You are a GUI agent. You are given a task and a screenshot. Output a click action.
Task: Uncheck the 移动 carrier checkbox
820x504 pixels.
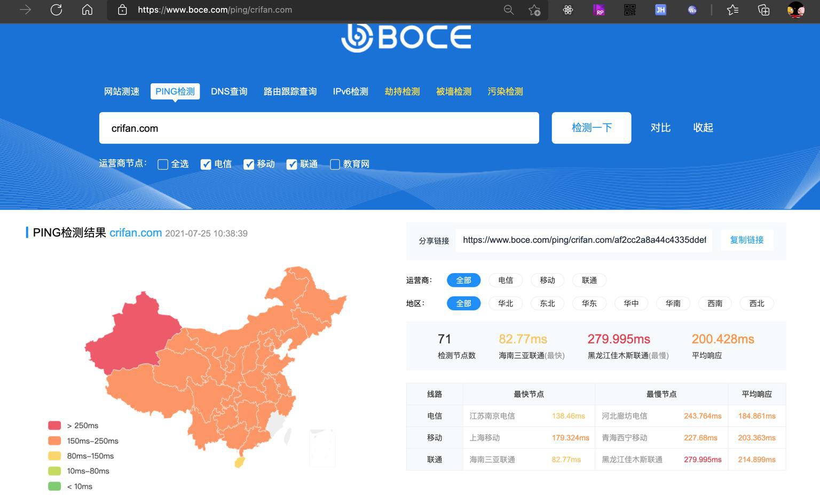(x=249, y=164)
